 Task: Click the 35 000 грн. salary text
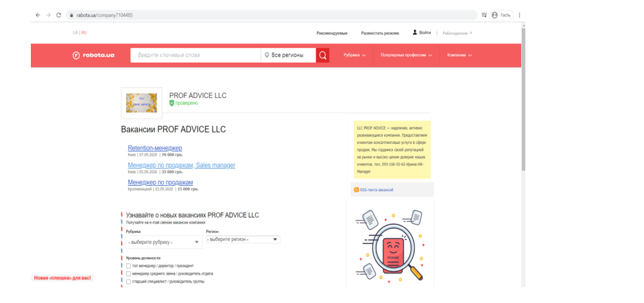(172, 173)
